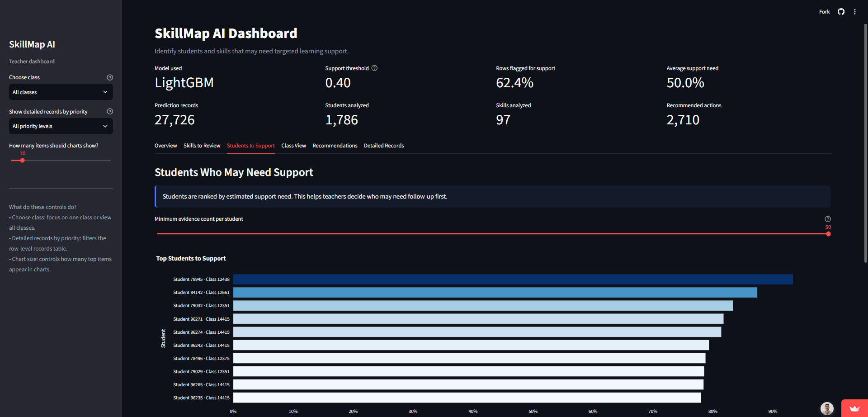The height and width of the screenshot is (417, 868).
Task: Go to the Detailed Records tab
Action: point(384,146)
